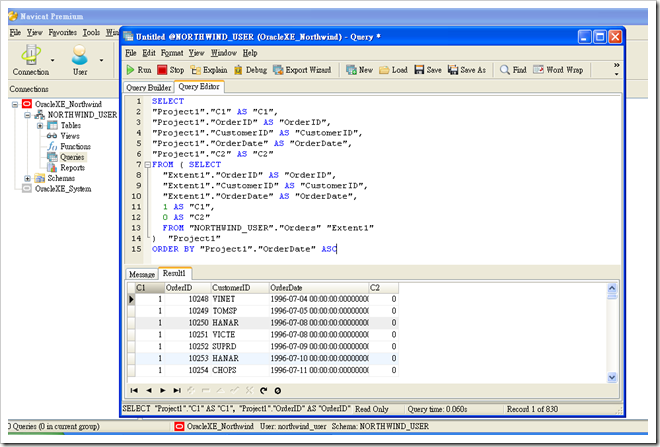Open the Window menu
Image resolution: width=660 pixels, height=447 pixels.
pyautogui.click(x=224, y=53)
